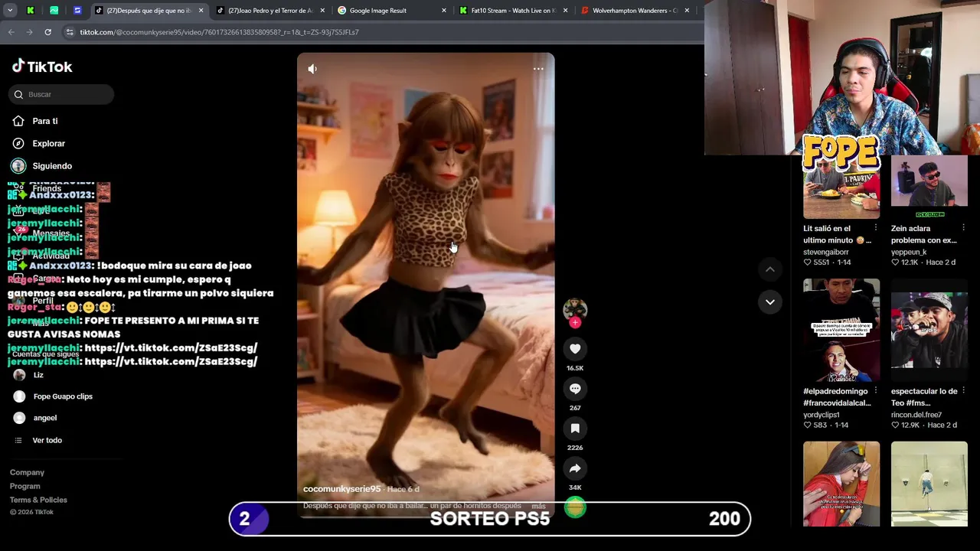Click the TikTok logo

click(x=42, y=67)
